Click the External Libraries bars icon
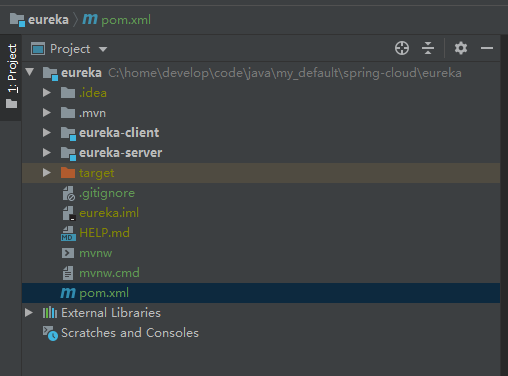Viewport: 508px width, 376px height. click(x=50, y=313)
